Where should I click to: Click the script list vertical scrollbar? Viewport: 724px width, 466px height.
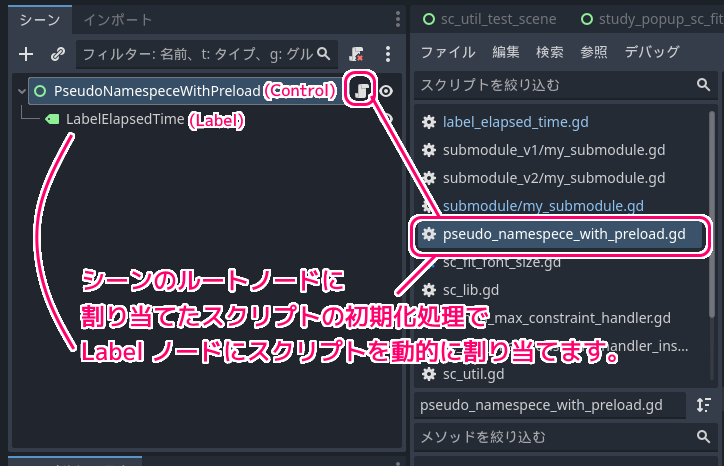712,214
